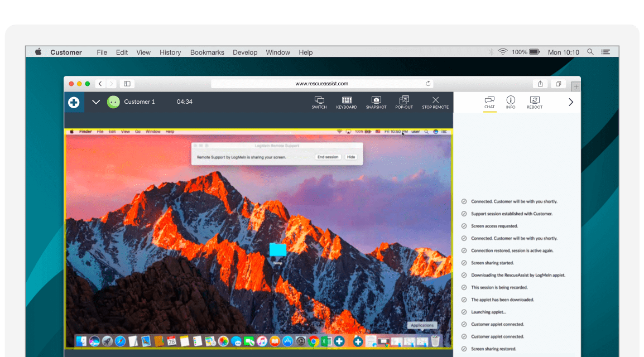Open Finder from the remote dock
This screenshot has width=644, height=357.
[x=81, y=341]
